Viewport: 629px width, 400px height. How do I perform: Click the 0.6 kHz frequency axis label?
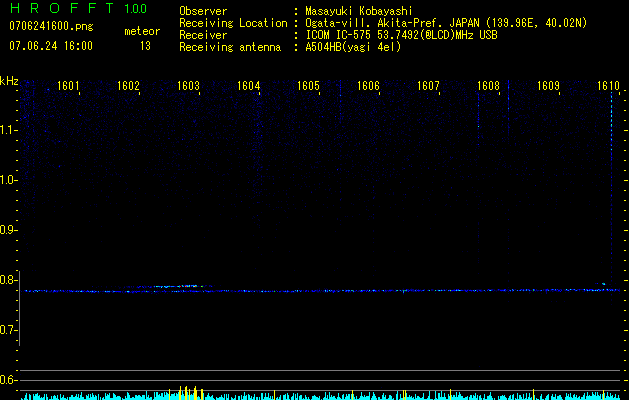point(7,380)
